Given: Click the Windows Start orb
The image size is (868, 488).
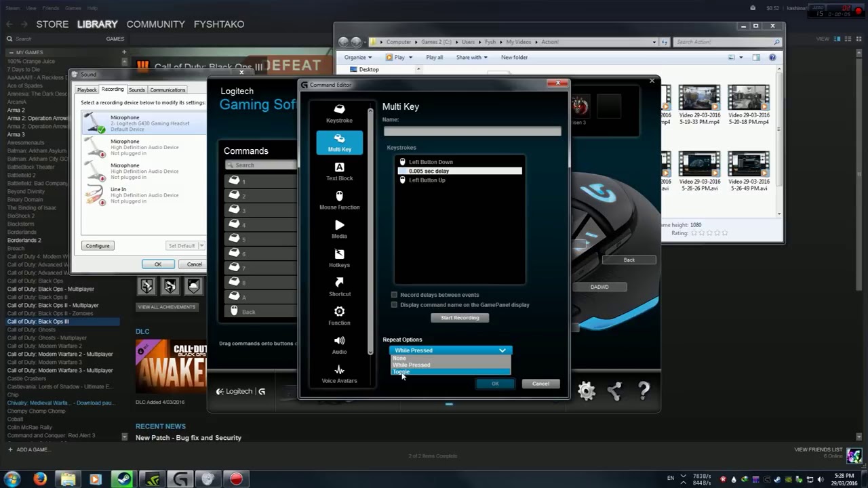Looking at the screenshot, I should 12,479.
